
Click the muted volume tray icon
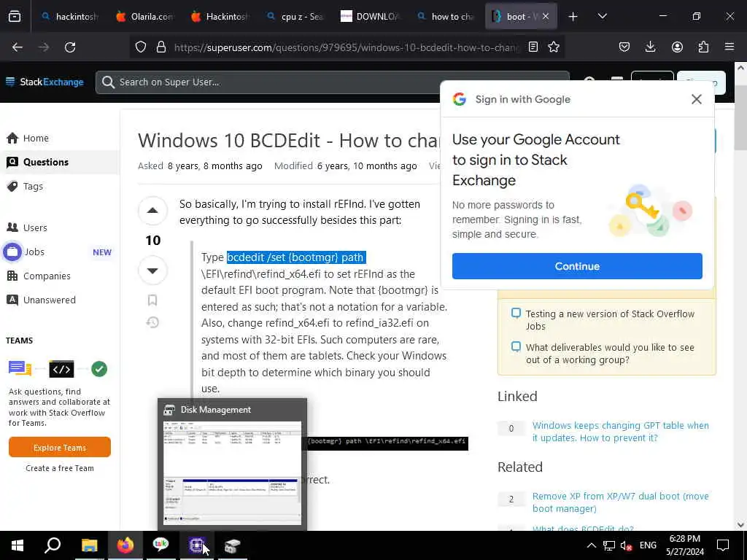click(626, 545)
